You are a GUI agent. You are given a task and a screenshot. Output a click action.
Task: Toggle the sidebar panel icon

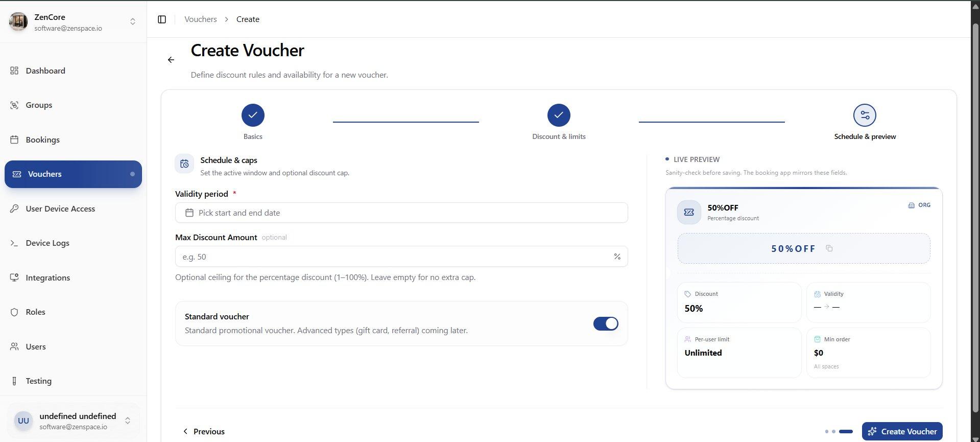pos(162,19)
